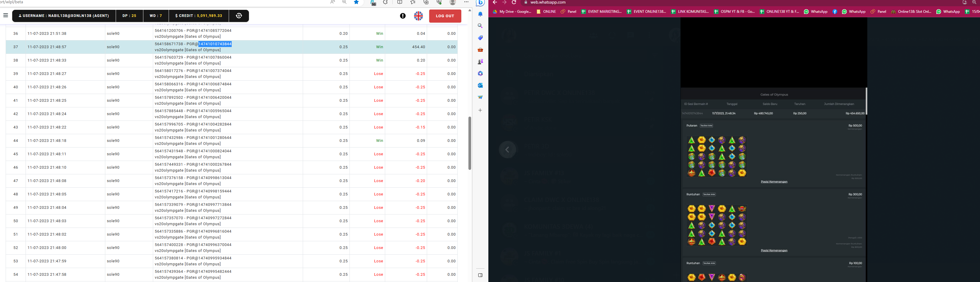This screenshot has height=282, width=980.
Task: Open the sidebar games chess icon
Action: point(481,62)
